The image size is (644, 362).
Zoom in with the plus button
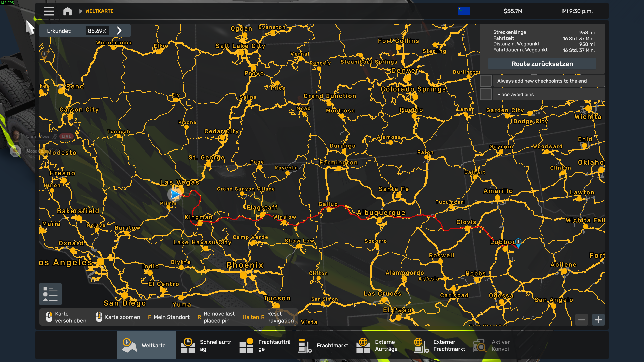(x=598, y=320)
